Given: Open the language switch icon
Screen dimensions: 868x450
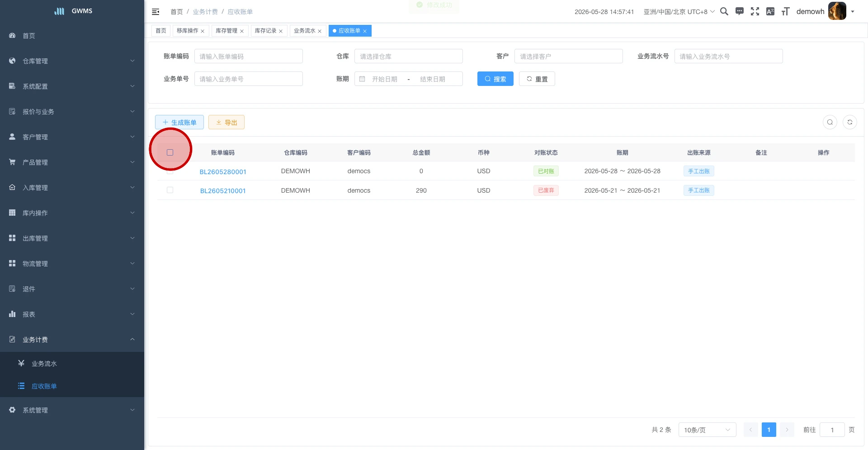Looking at the screenshot, I should pyautogui.click(x=770, y=11).
